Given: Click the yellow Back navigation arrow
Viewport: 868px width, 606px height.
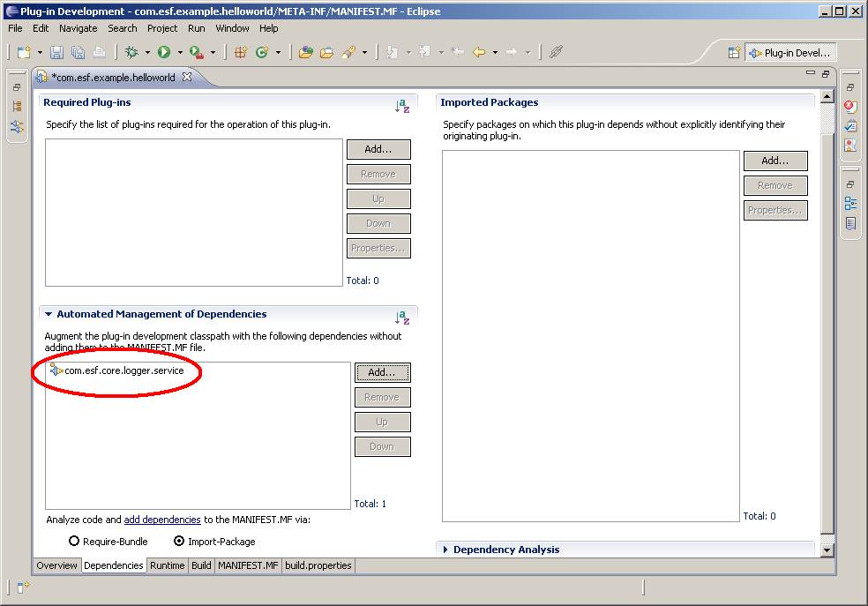Looking at the screenshot, I should (x=479, y=52).
